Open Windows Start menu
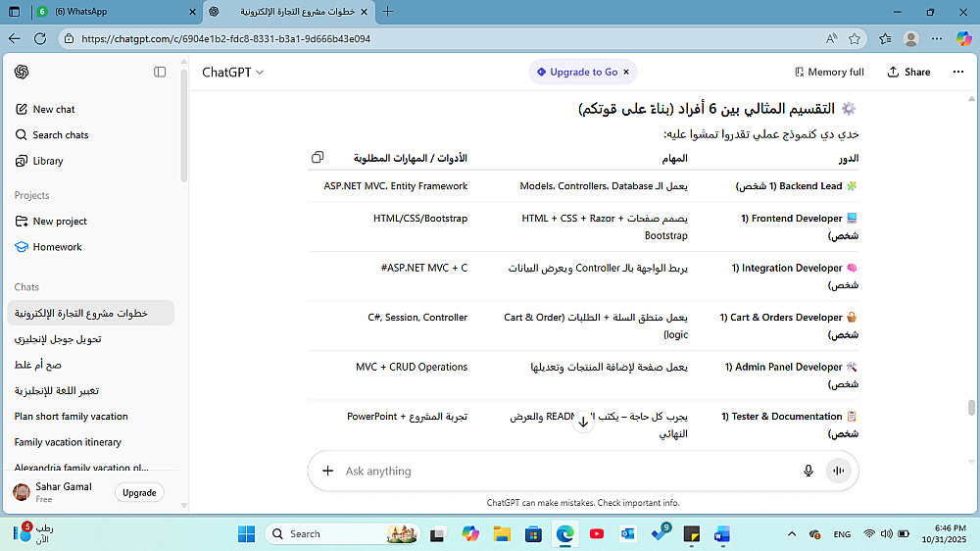This screenshot has height=551, width=980. pos(246,533)
